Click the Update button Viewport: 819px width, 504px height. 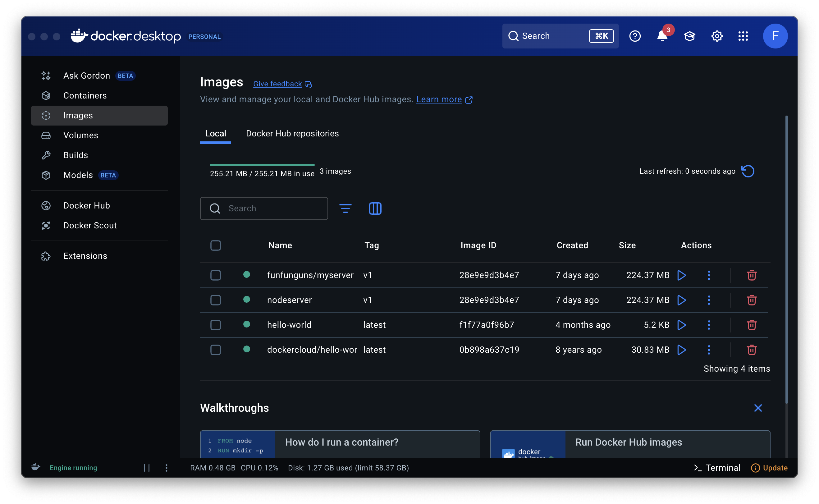[x=769, y=468]
